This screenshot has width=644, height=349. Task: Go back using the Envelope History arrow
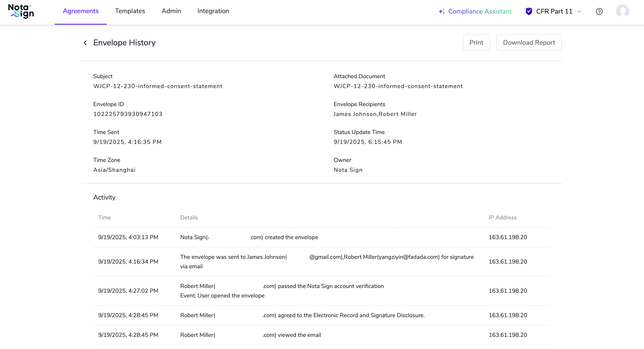[x=85, y=43]
